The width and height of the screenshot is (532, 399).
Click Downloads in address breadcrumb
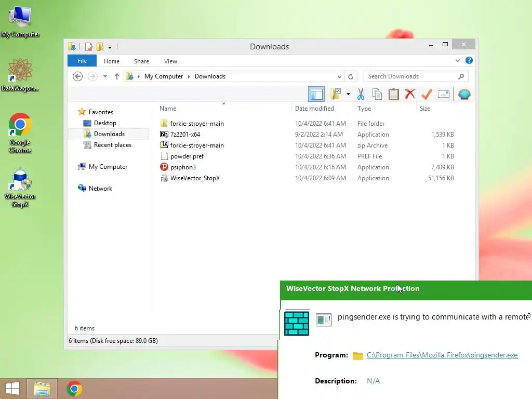[210, 76]
